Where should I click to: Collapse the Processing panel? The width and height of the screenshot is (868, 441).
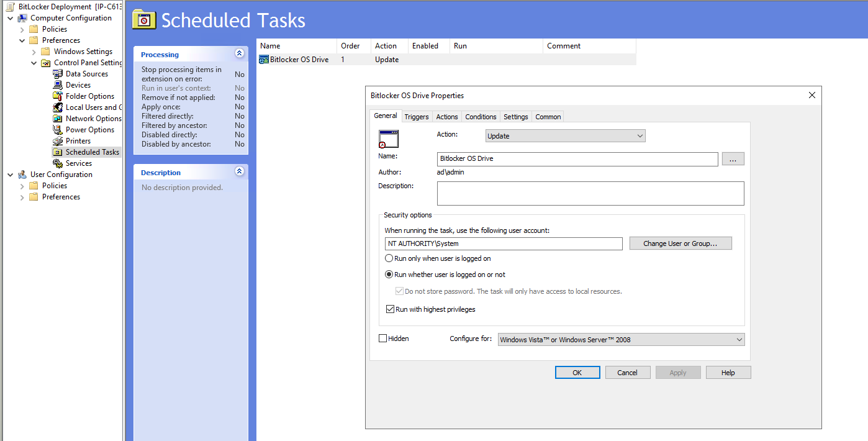(240, 54)
